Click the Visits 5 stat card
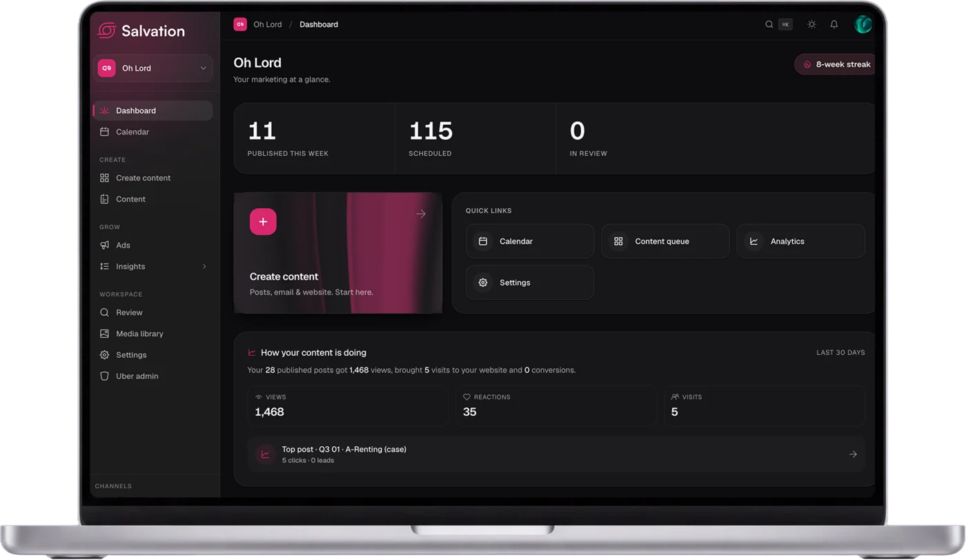The height and width of the screenshot is (560, 966). pyautogui.click(x=765, y=406)
